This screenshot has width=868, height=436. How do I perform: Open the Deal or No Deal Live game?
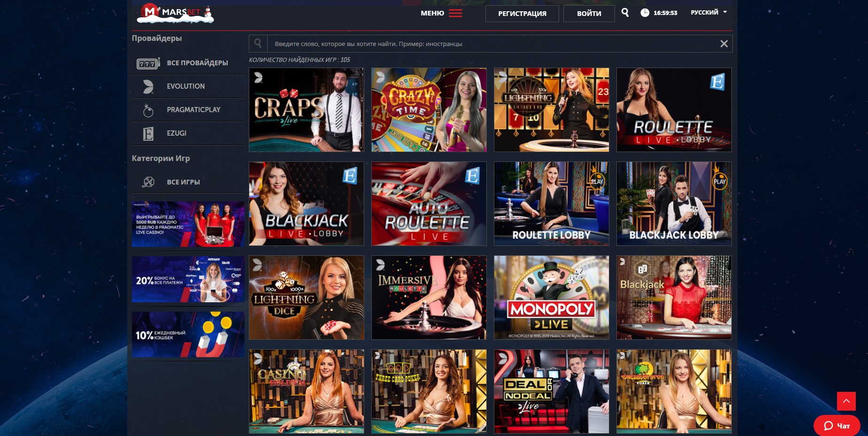[552, 391]
